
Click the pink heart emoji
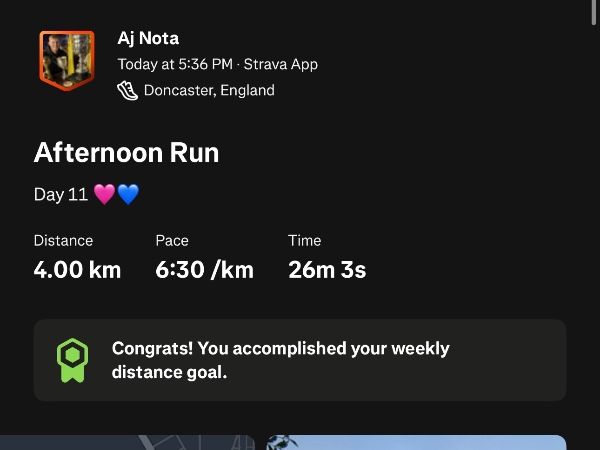104,194
